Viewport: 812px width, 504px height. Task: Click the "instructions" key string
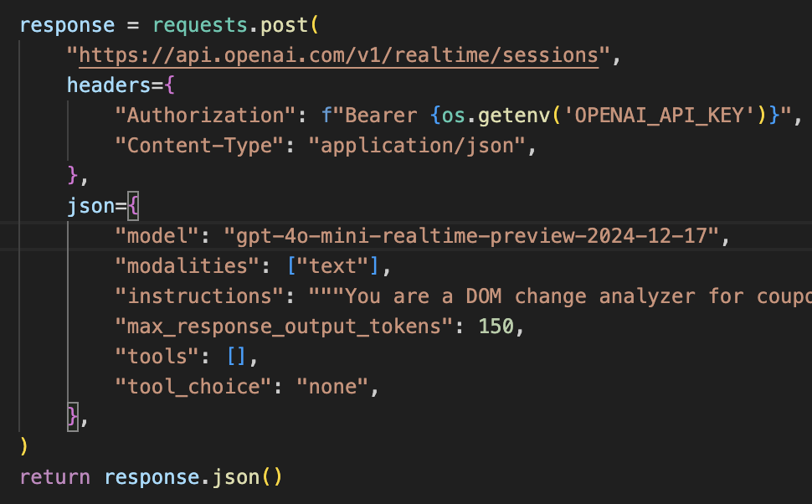(x=199, y=296)
